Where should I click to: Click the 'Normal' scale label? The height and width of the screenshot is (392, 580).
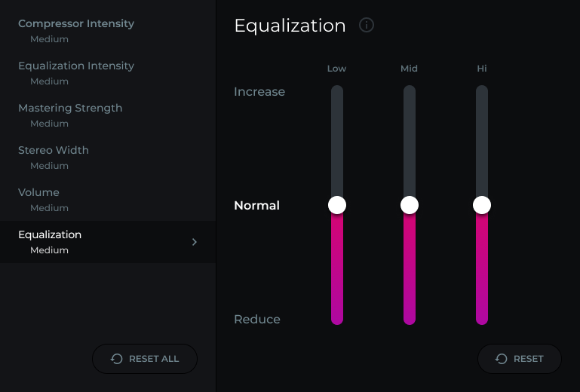tap(256, 205)
